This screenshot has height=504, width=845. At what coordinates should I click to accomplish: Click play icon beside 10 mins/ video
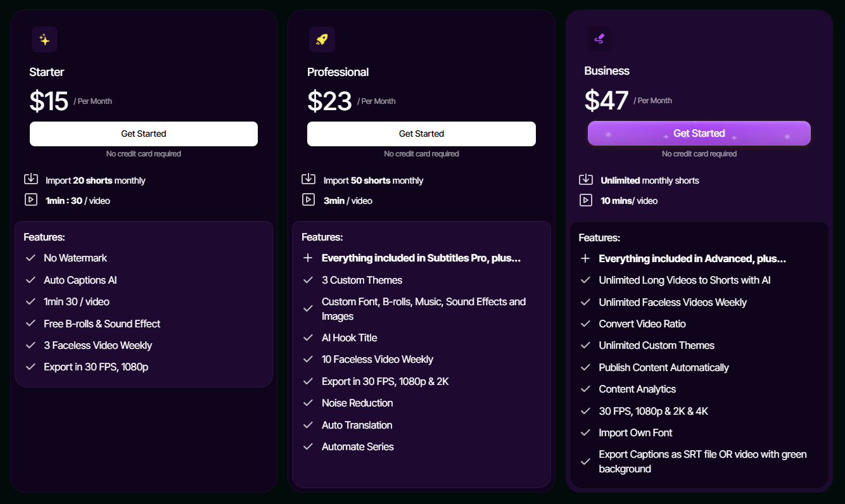586,200
